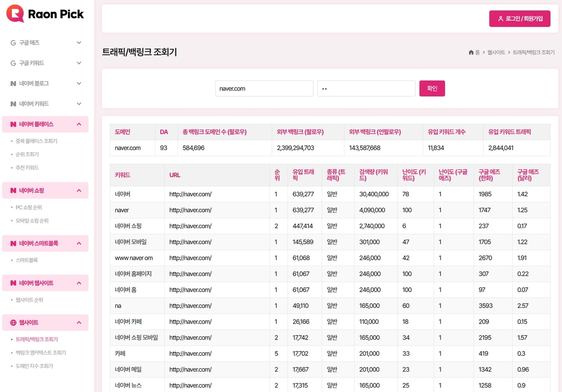Click the keyword cell www naver om
This screenshot has width=562, height=392.
coord(134,258)
